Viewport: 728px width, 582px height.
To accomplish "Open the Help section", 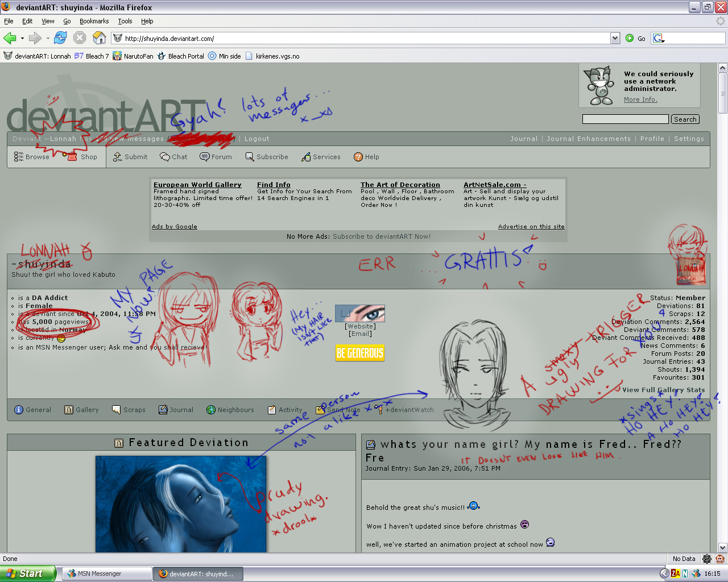I will point(366,157).
